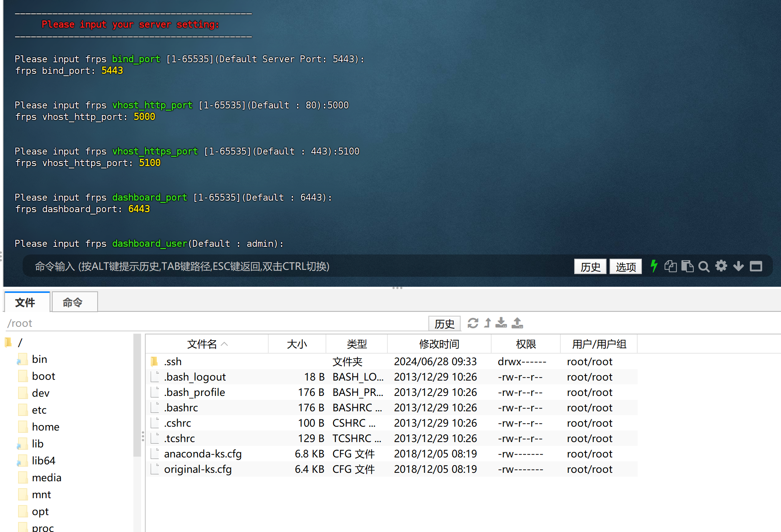Open search with the magnifier icon

point(704,266)
